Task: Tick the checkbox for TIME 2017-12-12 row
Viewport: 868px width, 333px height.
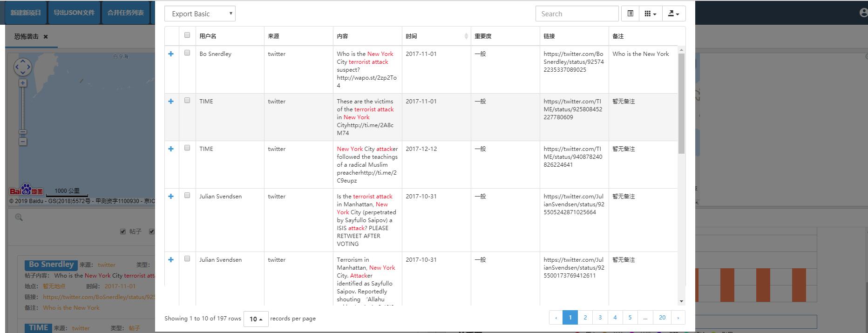Action: (x=187, y=148)
